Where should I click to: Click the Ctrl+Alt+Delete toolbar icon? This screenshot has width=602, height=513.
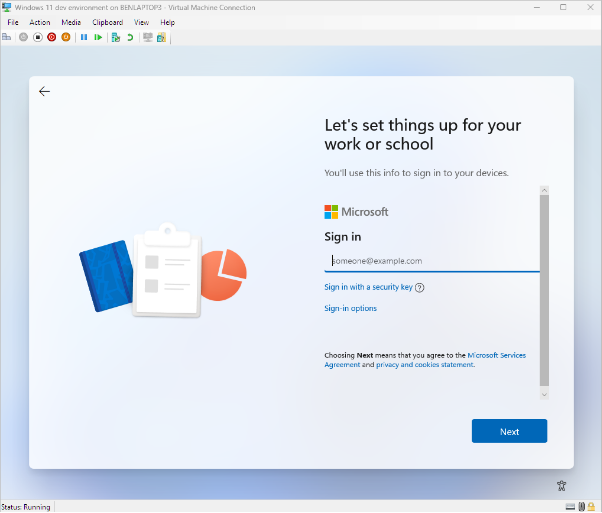(8, 37)
